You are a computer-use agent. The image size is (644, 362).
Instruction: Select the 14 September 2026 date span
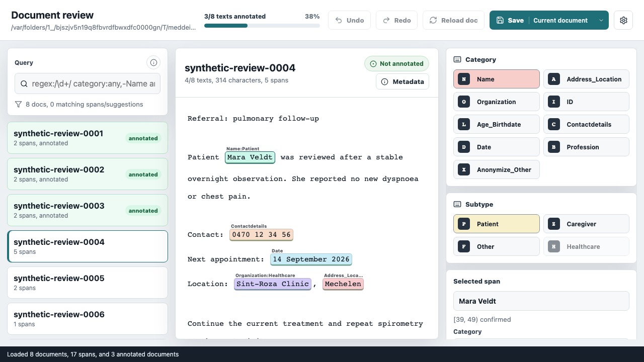click(311, 259)
